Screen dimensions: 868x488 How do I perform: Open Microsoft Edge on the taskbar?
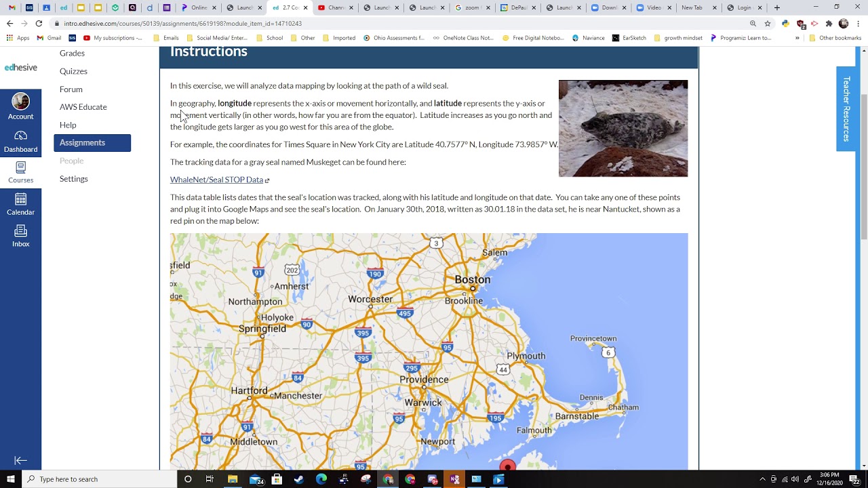click(321, 479)
